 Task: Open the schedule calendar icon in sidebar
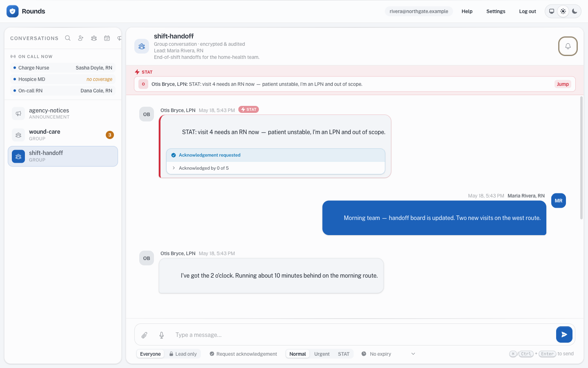(x=107, y=38)
